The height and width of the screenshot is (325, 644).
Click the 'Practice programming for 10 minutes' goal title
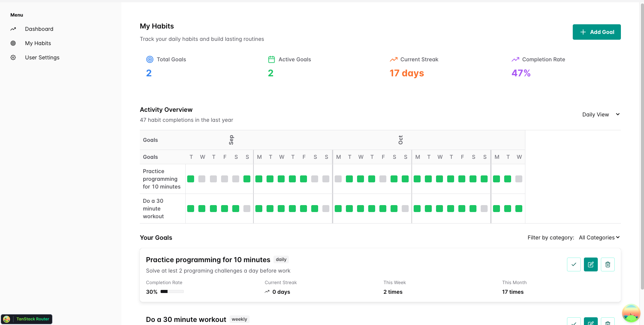click(208, 260)
